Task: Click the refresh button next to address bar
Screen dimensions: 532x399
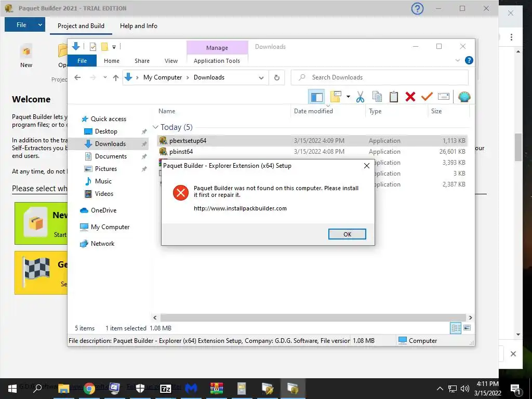Action: 277,78
